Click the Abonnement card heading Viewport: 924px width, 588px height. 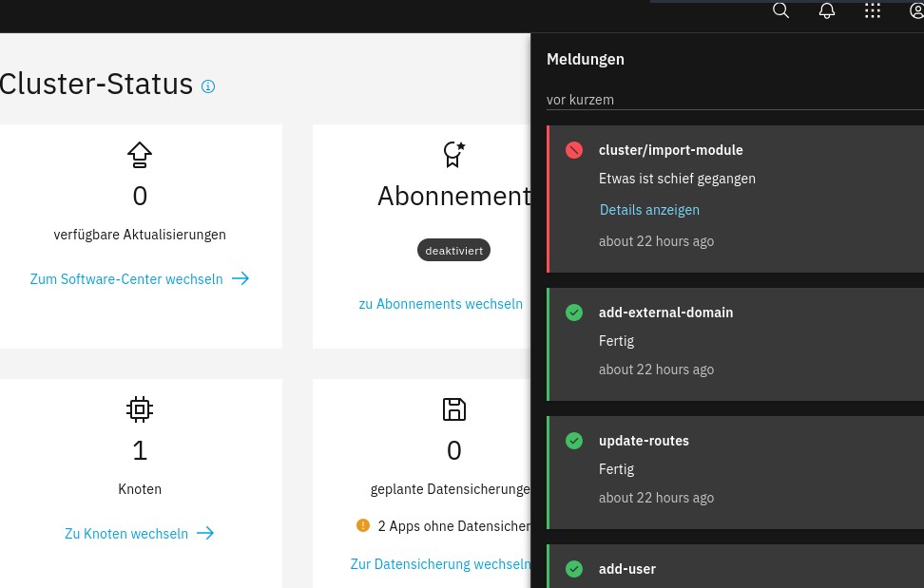[453, 196]
